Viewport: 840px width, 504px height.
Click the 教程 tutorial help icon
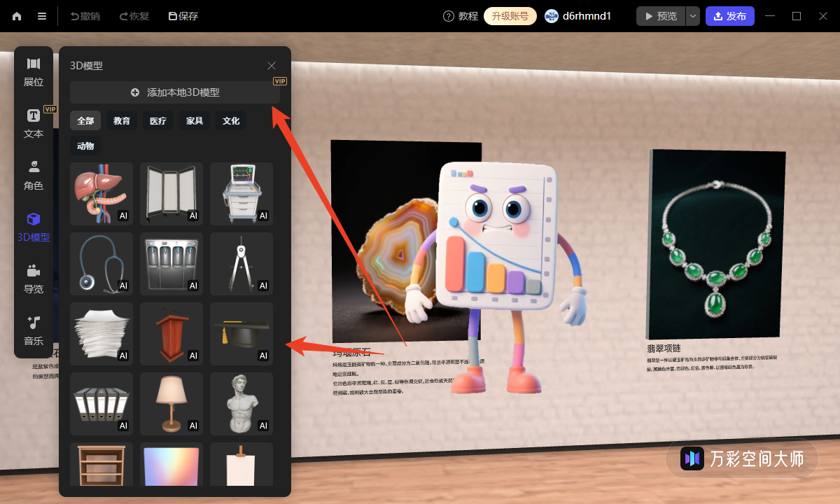[449, 16]
